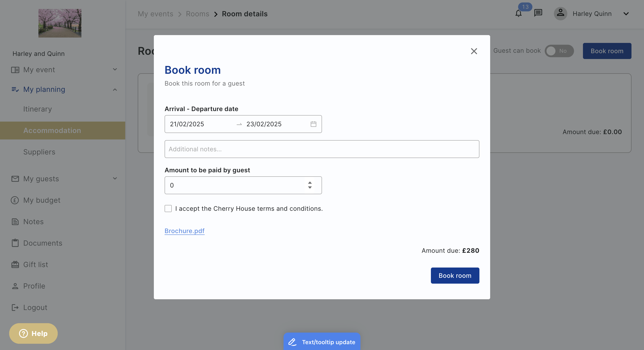Open the Brochure.pdf link
Image resolution: width=644 pixels, height=350 pixels.
184,231
